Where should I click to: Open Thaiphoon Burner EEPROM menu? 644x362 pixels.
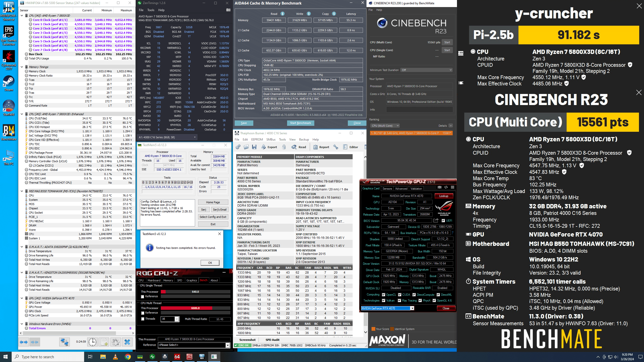point(257,140)
